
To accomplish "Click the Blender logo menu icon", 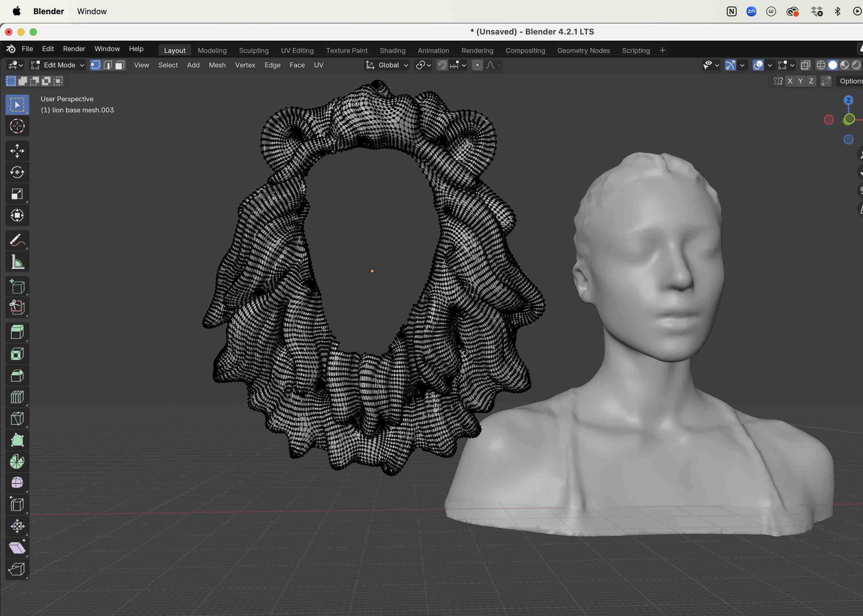I will (10, 49).
